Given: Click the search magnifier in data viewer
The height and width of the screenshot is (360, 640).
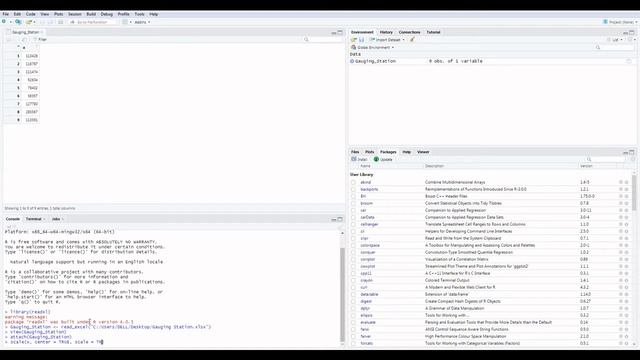Looking at the screenshot, I should [x=306, y=40].
